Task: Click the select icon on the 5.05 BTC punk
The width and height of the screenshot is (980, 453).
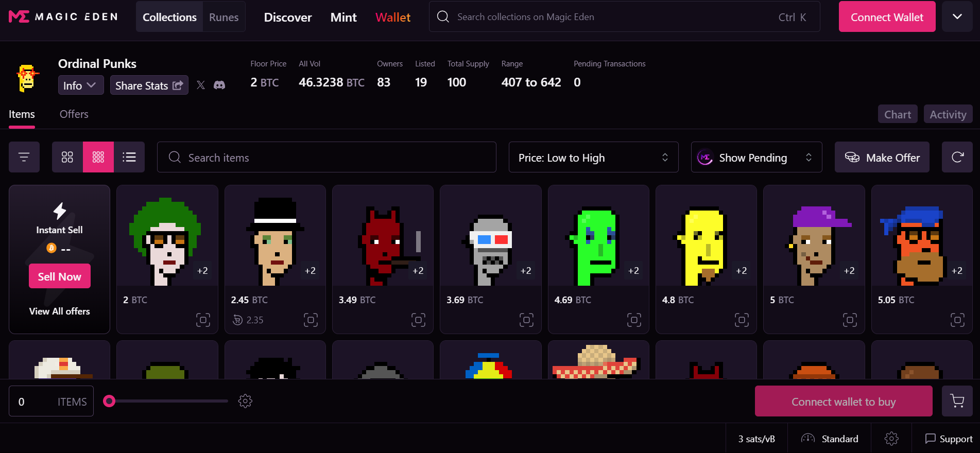Action: tap(957, 320)
